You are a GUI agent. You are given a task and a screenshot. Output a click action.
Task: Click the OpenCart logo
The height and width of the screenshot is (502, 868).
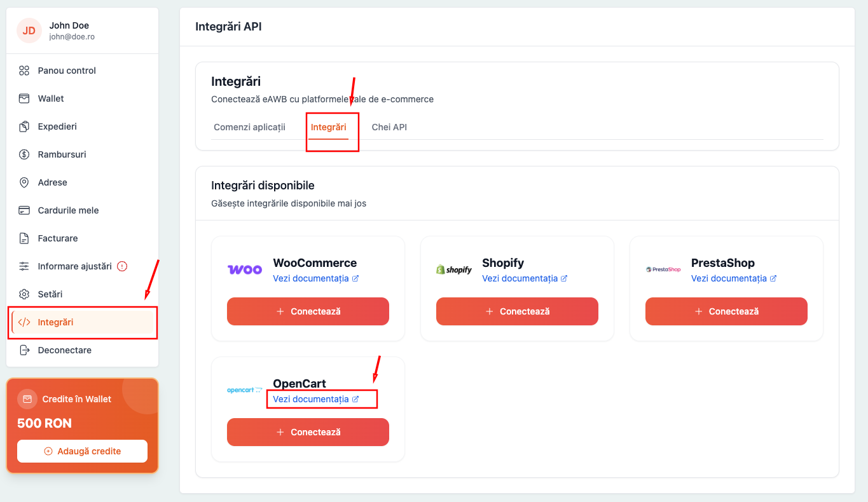click(x=245, y=390)
